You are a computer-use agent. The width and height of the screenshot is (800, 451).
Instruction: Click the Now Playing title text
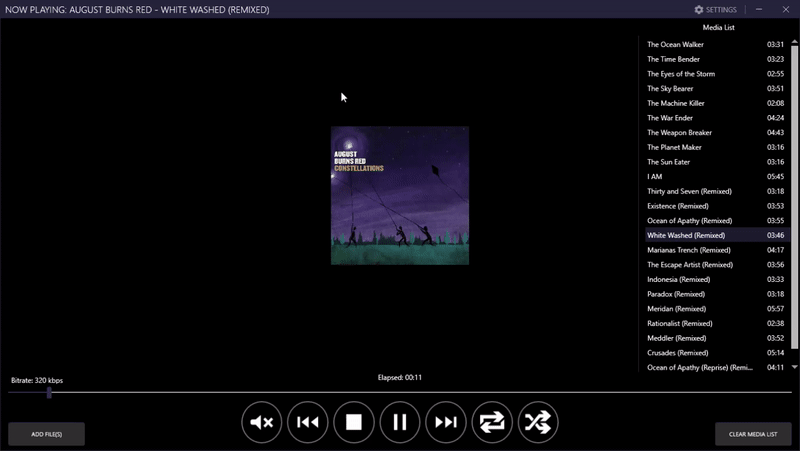tap(137, 10)
